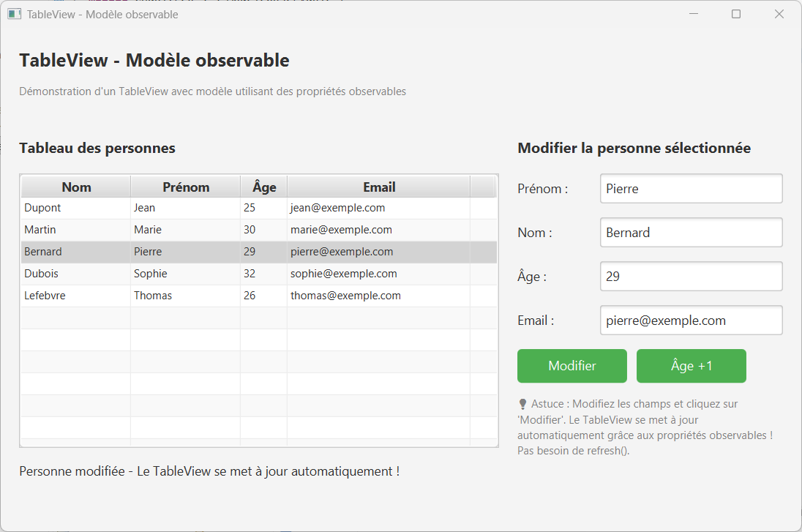
Task: Minimize the TableView window
Action: point(692,13)
